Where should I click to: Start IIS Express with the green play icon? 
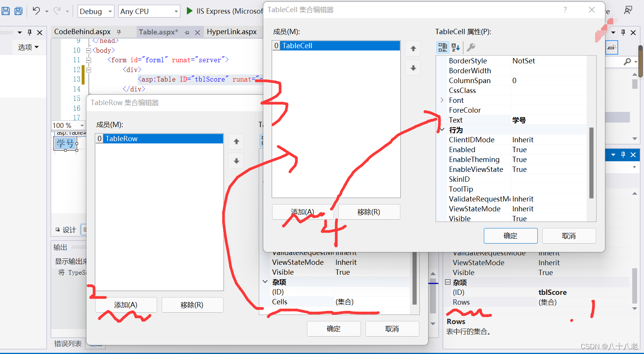[x=189, y=11]
